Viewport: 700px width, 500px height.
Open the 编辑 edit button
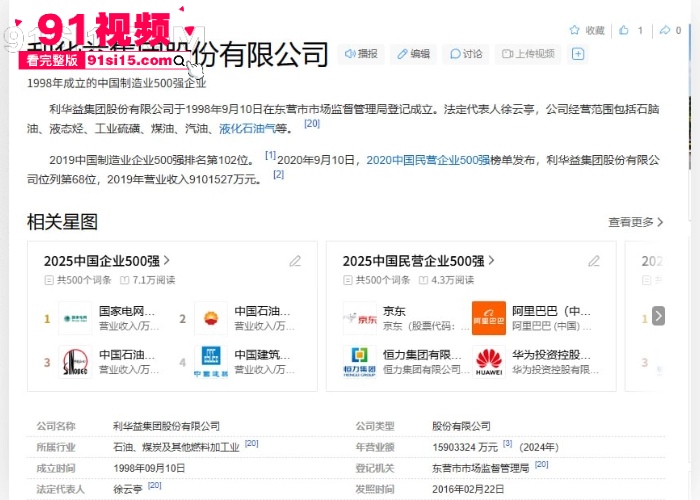tap(413, 54)
